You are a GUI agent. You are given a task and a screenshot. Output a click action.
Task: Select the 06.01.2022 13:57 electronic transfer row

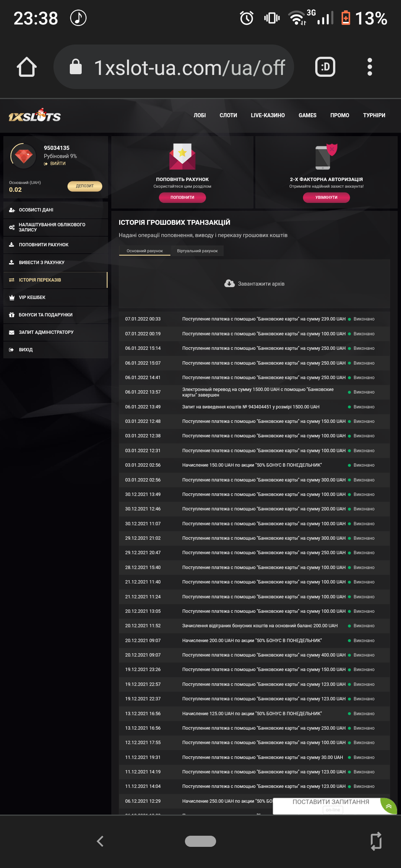tap(254, 392)
